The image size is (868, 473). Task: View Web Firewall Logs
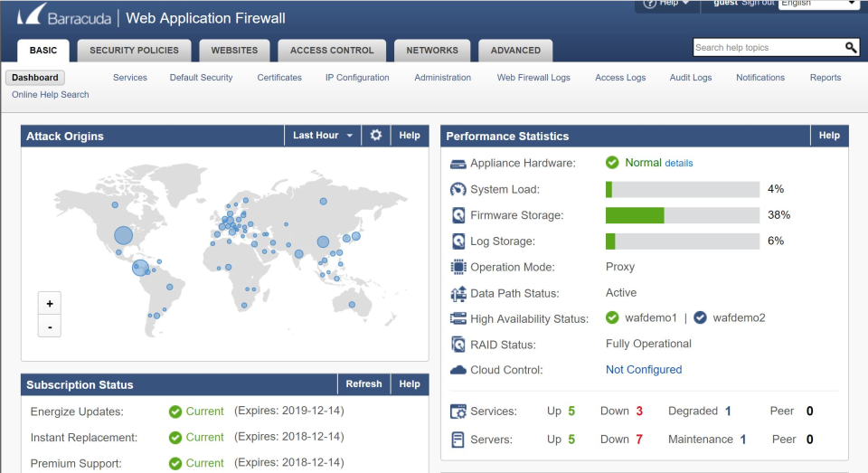[533, 78]
